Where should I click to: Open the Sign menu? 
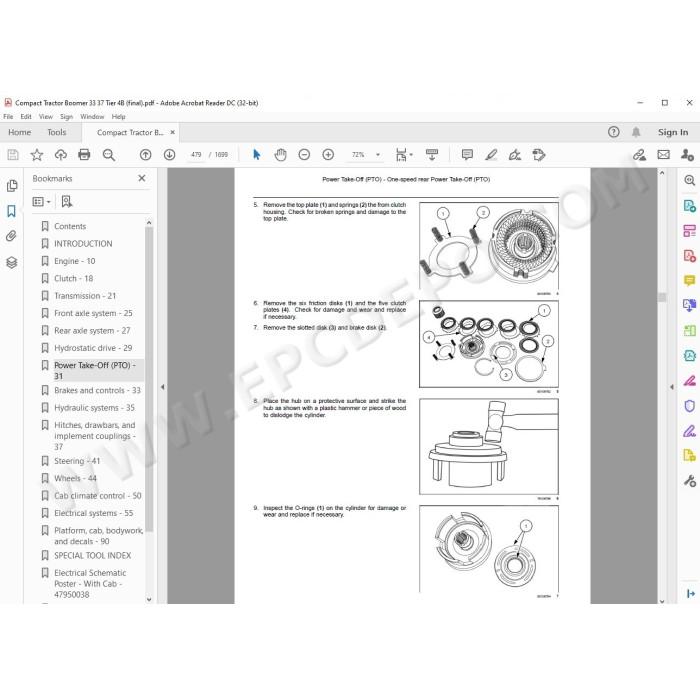66,117
